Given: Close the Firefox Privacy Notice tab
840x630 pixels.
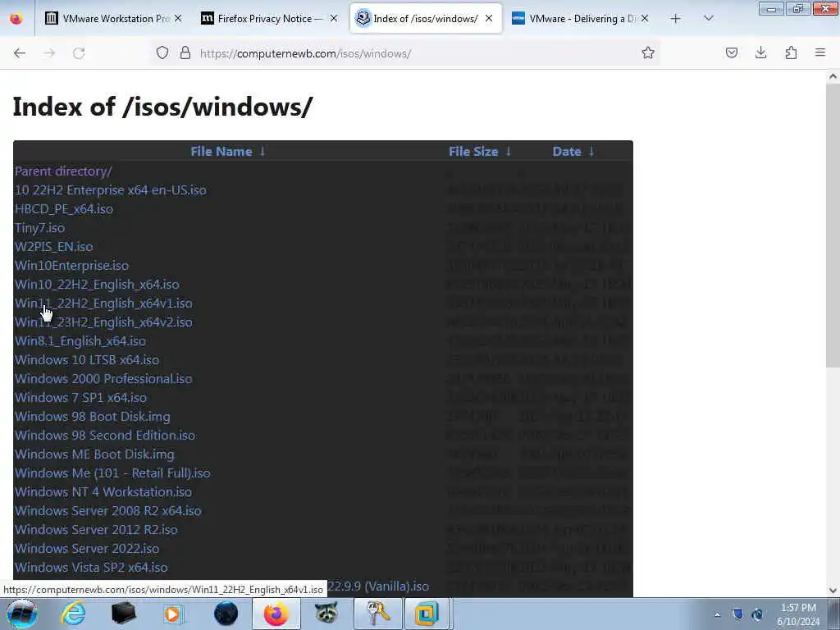Looking at the screenshot, I should (334, 19).
